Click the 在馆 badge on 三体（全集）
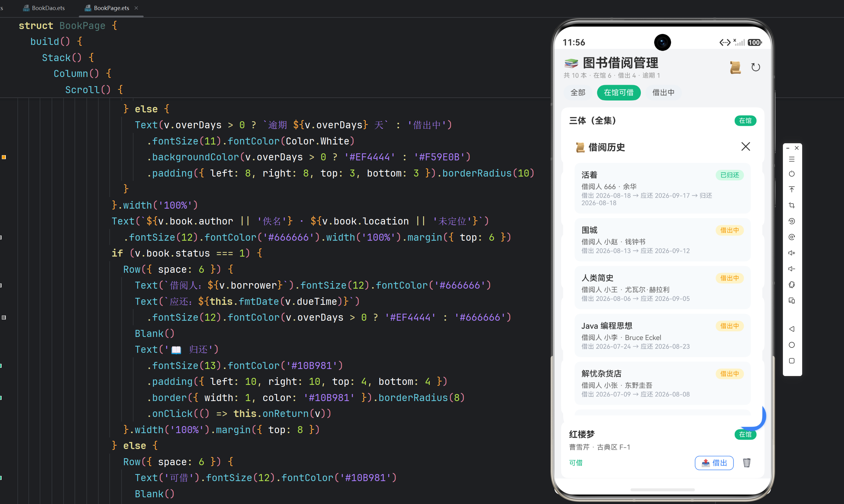Image resolution: width=844 pixels, height=504 pixels. [745, 121]
